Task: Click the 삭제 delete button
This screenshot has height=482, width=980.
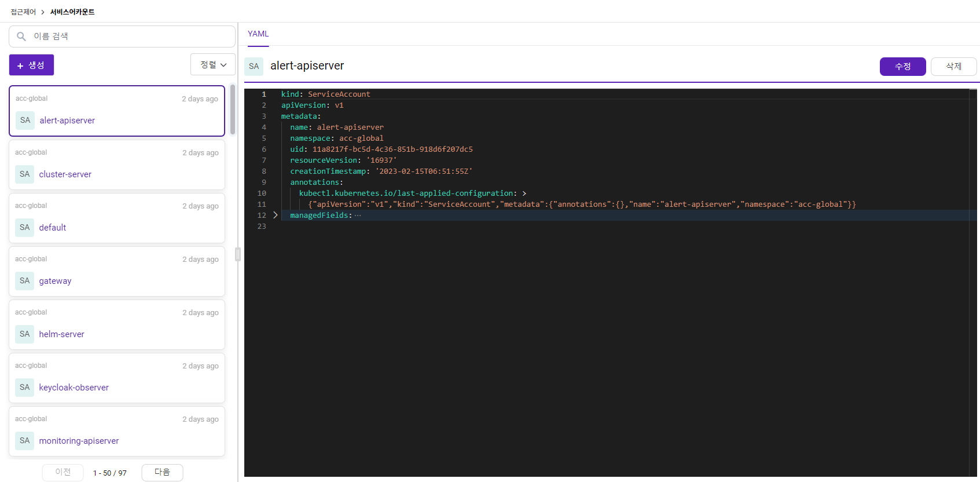Action: point(953,67)
